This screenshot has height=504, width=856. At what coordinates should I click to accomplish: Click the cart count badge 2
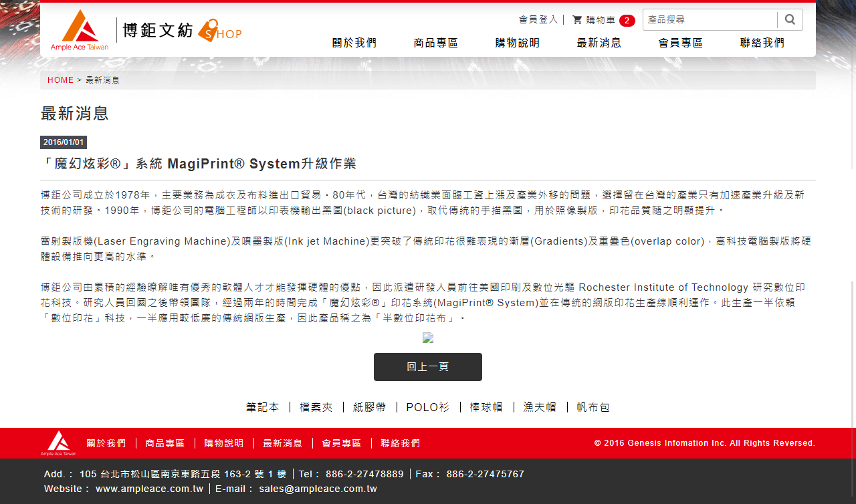[x=627, y=21]
